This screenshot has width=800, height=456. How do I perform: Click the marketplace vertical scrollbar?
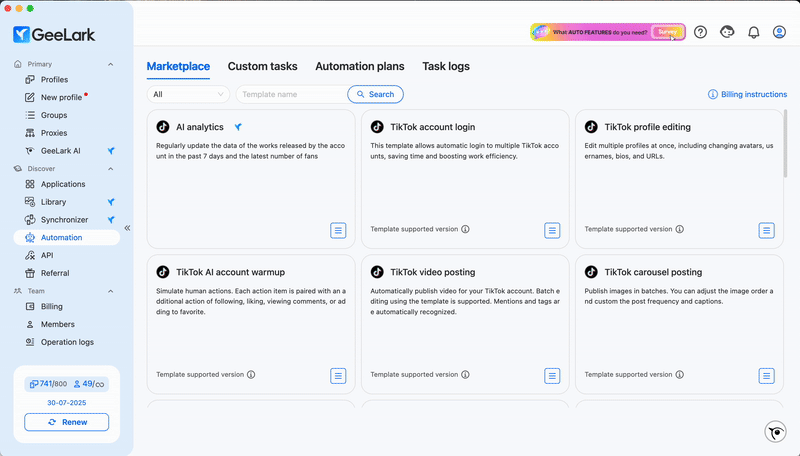coord(785,144)
